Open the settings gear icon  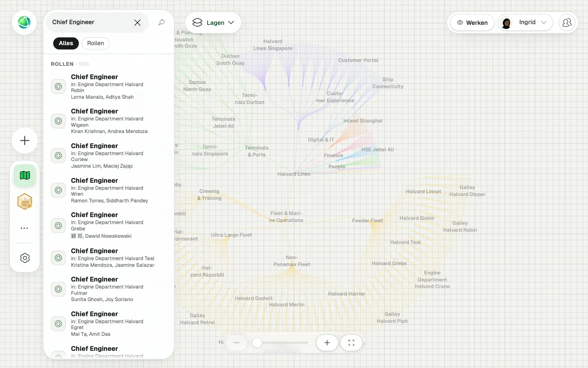[x=25, y=258]
